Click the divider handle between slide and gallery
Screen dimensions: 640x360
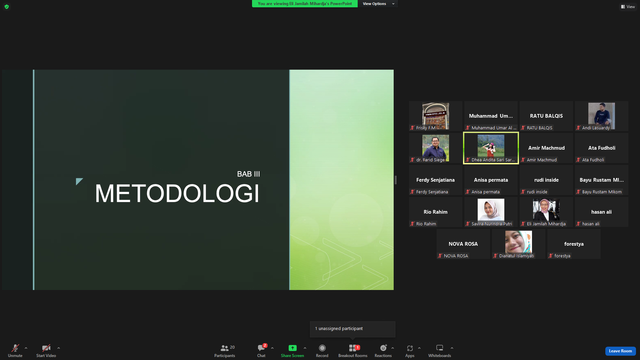point(396,180)
